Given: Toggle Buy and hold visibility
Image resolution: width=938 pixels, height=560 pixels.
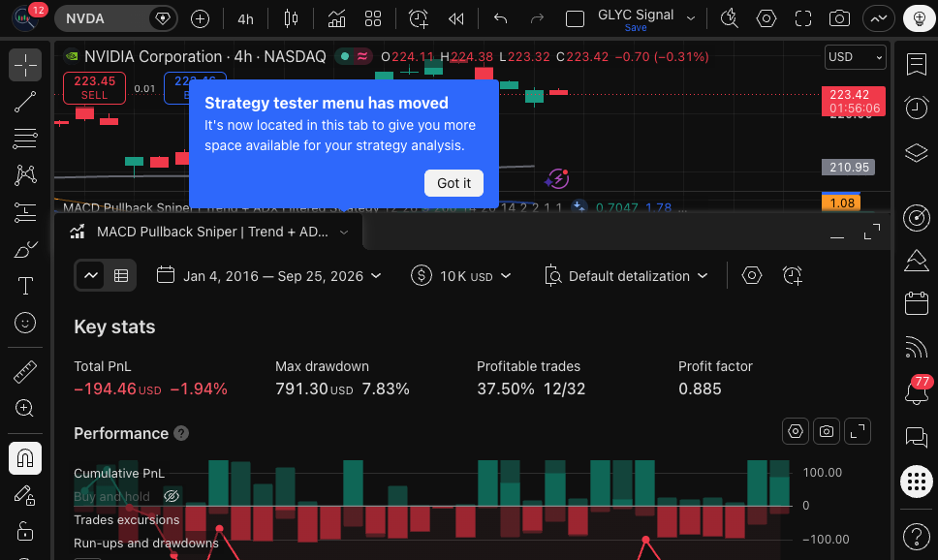Looking at the screenshot, I should tap(172, 496).
